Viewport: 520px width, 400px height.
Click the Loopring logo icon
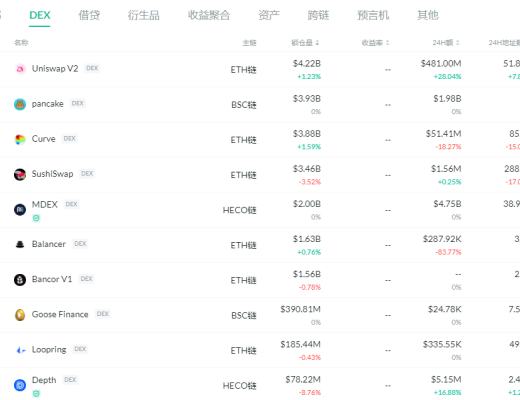pyautogui.click(x=21, y=350)
